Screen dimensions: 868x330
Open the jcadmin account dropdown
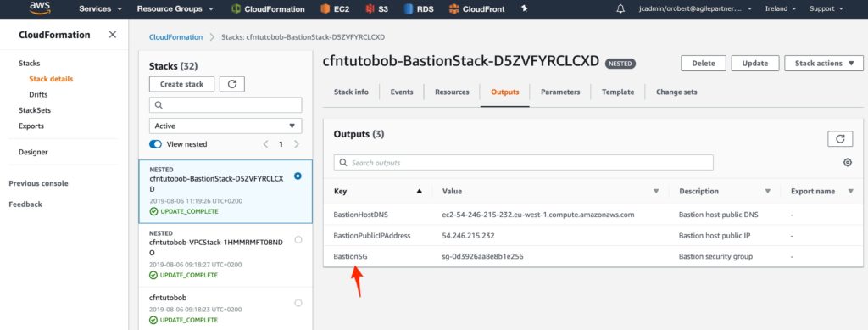pos(696,8)
